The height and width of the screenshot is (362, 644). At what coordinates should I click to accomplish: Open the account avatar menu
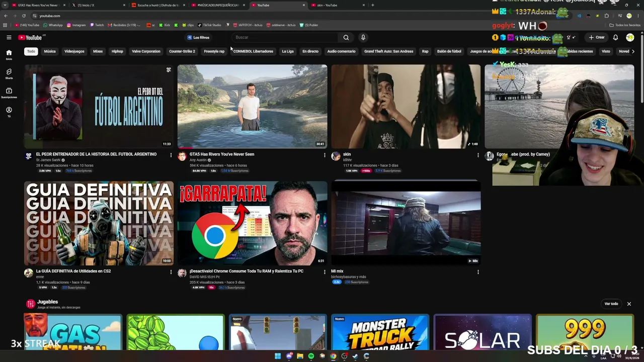pyautogui.click(x=630, y=37)
